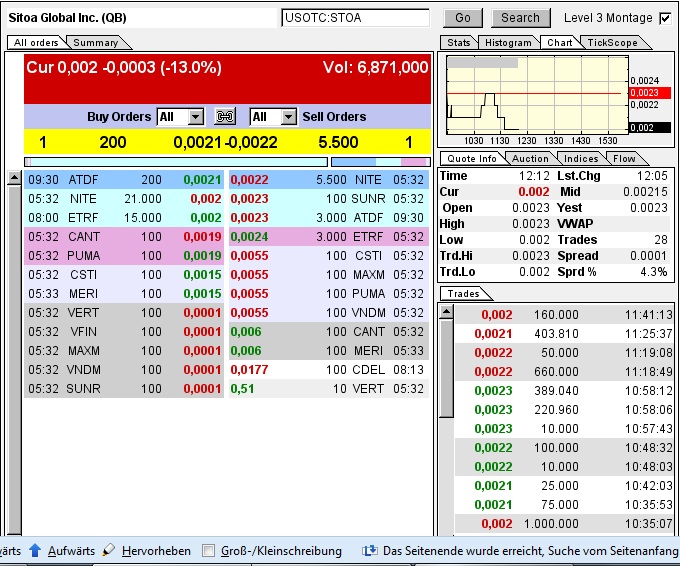Click the buy orders depth bar

click(176, 161)
